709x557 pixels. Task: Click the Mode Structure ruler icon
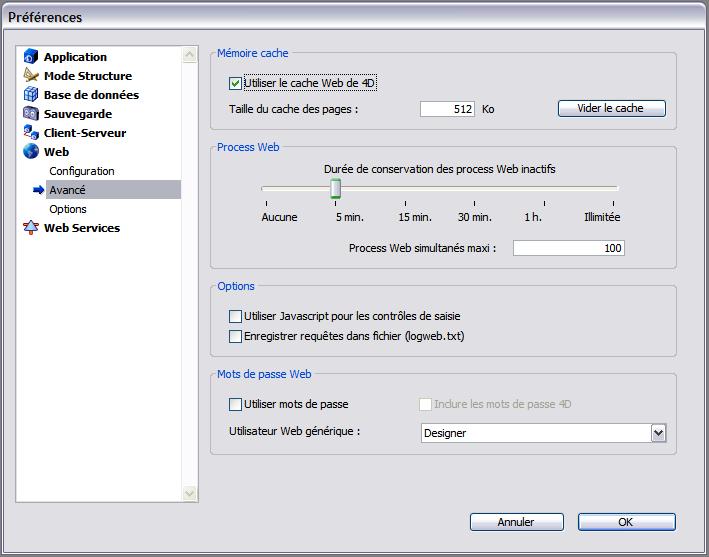tap(30, 76)
